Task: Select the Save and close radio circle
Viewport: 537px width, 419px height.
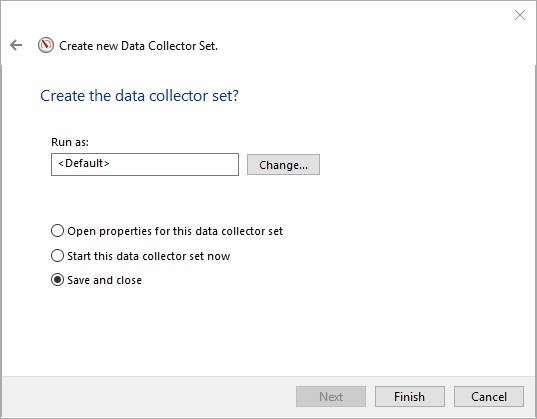Action: coord(57,280)
